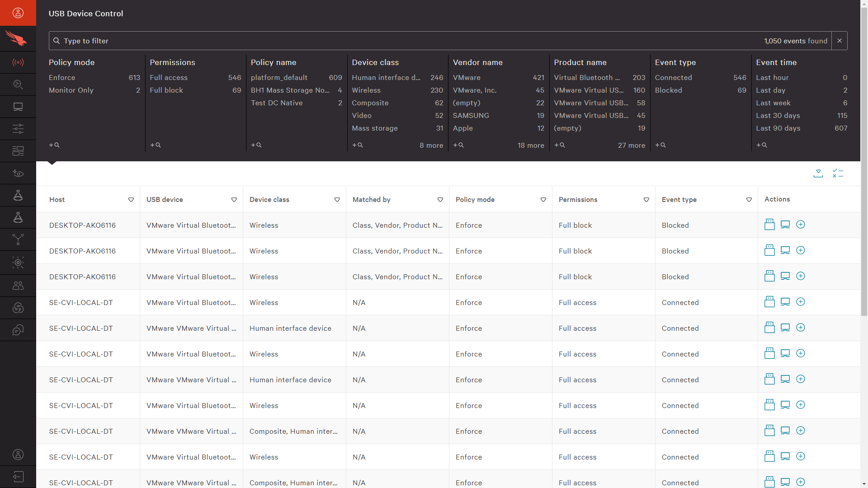Click the permissions filter icon
This screenshot has width=868, height=488.
646,200
